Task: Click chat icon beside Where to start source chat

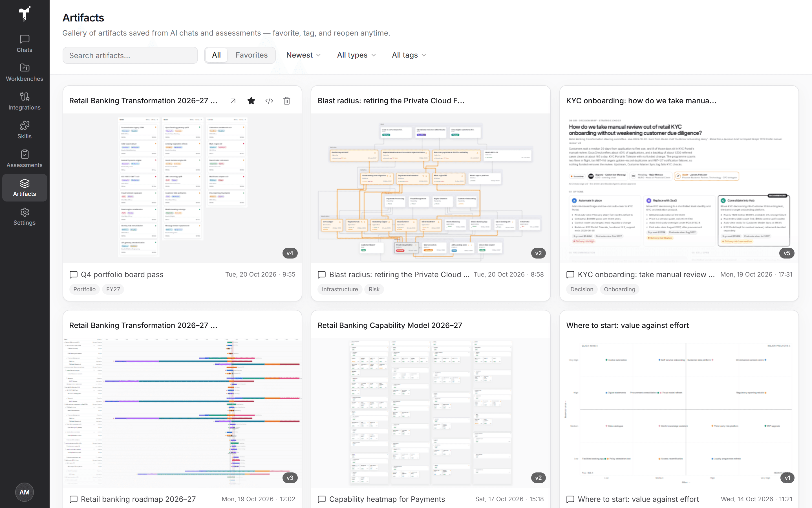Action: click(x=570, y=499)
